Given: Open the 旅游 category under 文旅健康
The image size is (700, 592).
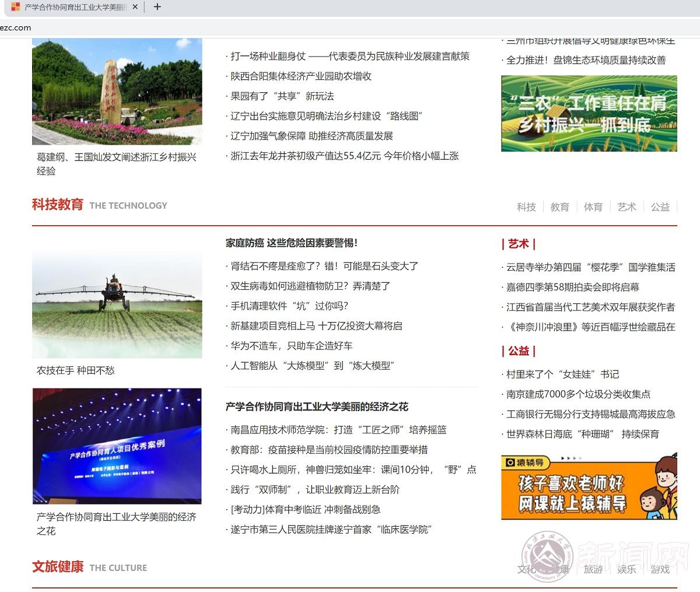Looking at the screenshot, I should click(593, 569).
